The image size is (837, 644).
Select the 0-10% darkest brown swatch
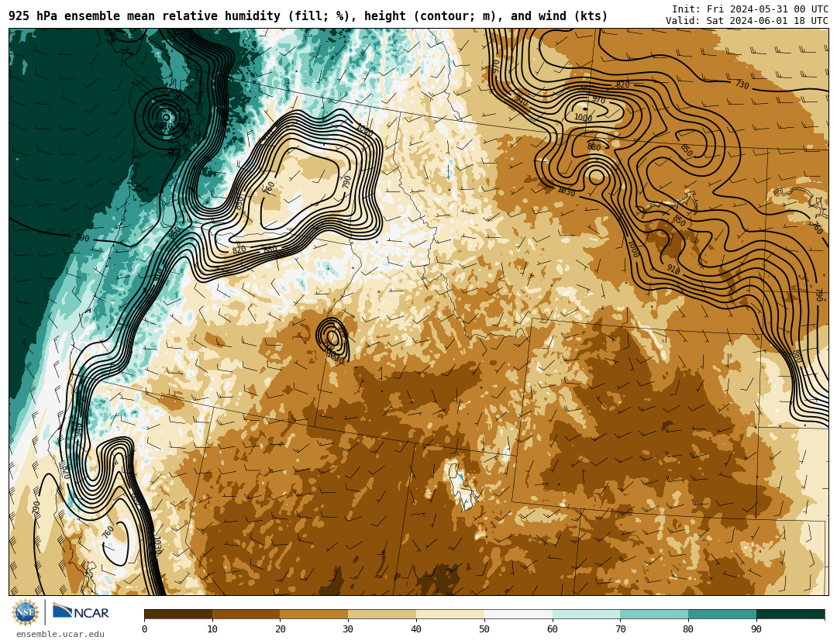178,615
